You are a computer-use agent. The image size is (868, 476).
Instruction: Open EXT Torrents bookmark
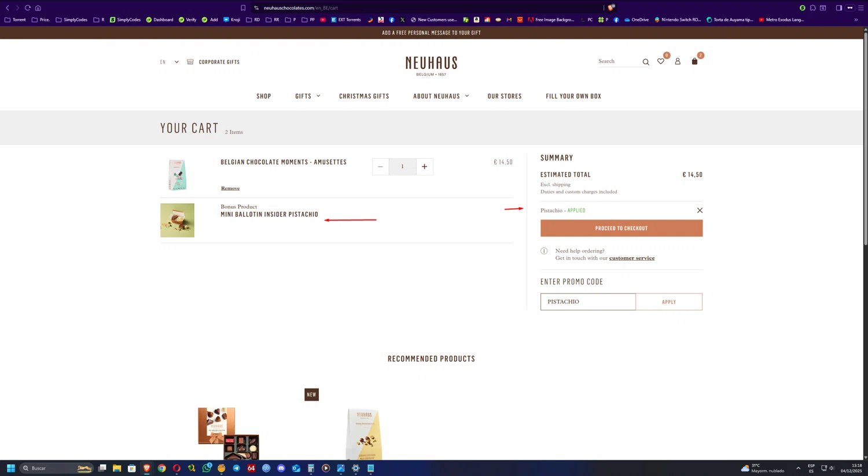(346, 20)
